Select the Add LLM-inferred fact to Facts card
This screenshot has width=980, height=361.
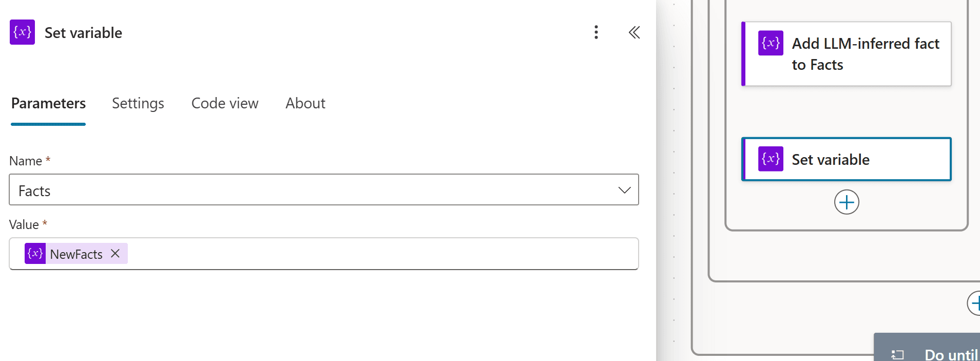point(846,54)
